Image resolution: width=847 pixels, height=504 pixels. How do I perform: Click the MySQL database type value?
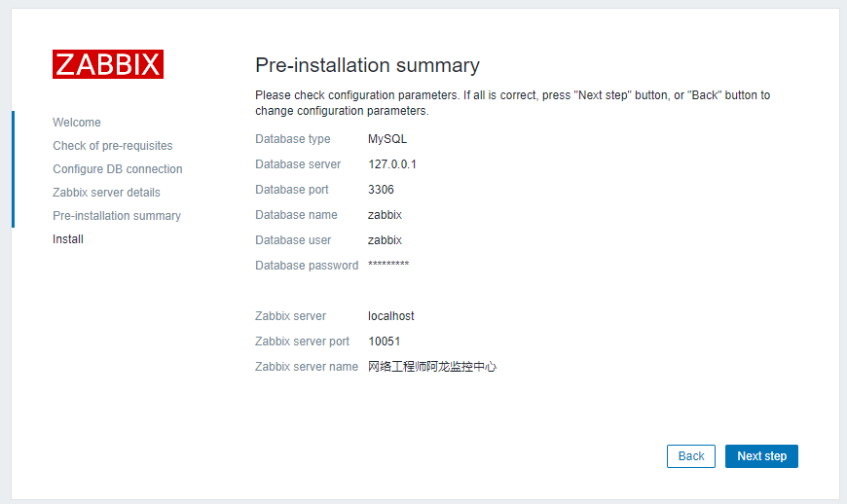click(x=387, y=139)
